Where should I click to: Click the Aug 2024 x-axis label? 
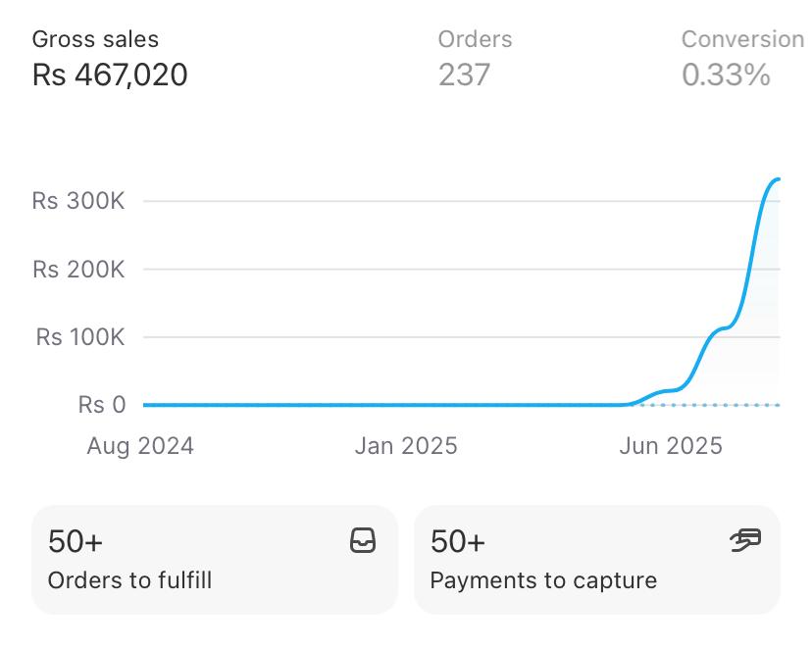[140, 446]
